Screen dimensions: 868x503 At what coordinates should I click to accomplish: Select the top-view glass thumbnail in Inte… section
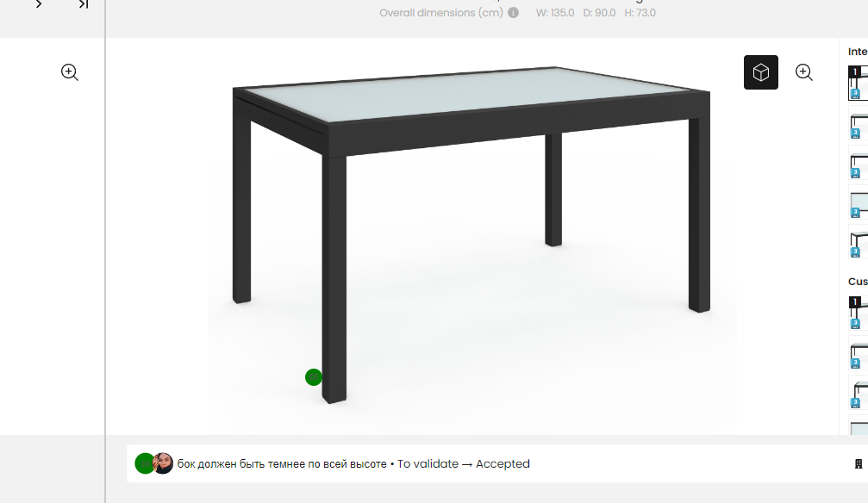[859, 202]
